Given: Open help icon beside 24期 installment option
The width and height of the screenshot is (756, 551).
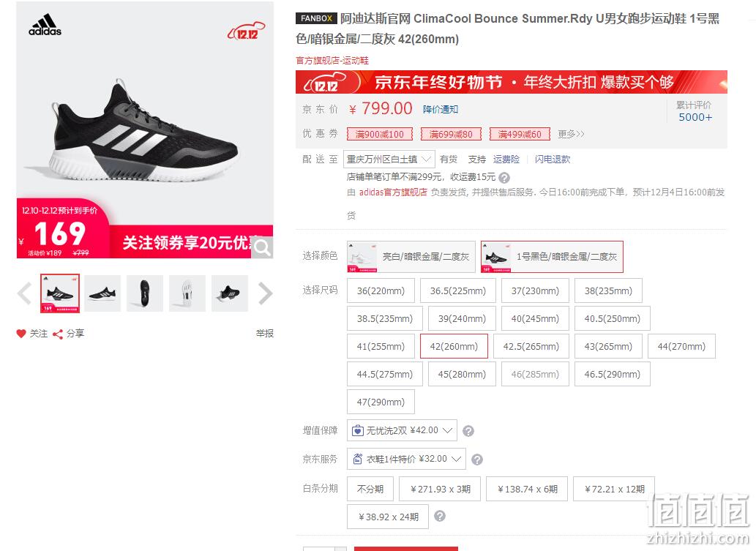Looking at the screenshot, I should [x=440, y=517].
